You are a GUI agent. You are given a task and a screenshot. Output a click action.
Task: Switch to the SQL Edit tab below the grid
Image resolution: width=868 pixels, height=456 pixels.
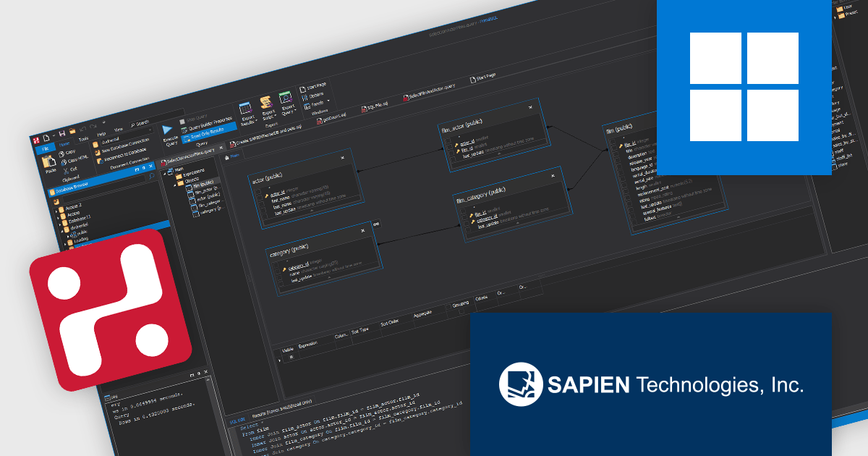tap(237, 421)
